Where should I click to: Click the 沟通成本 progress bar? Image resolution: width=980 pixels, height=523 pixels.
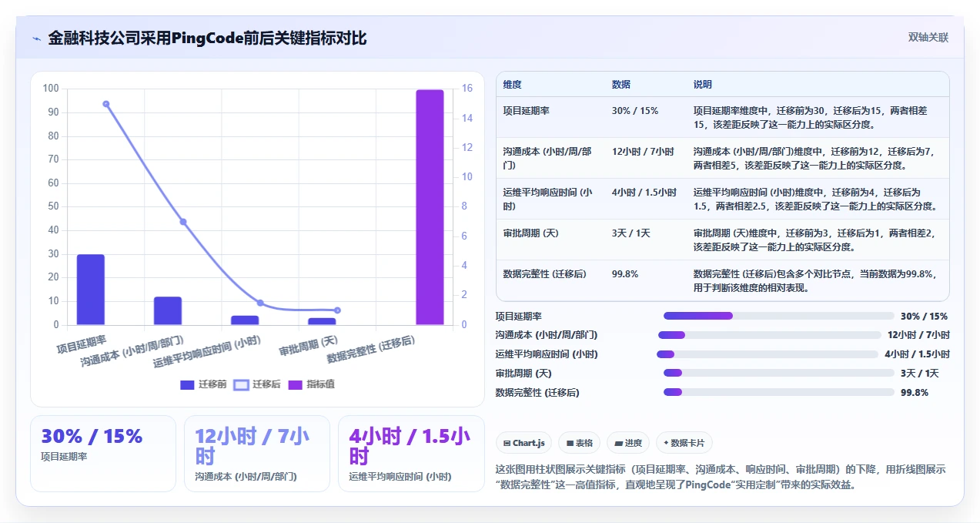click(x=770, y=335)
